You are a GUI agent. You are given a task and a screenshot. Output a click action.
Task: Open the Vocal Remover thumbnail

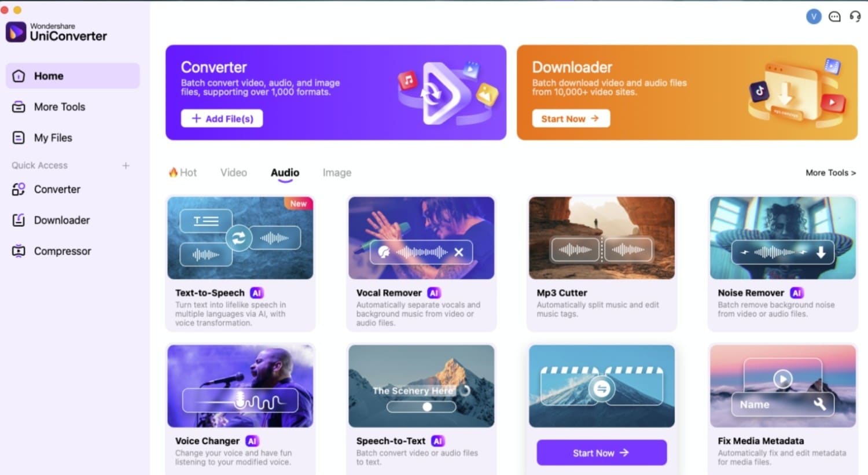pos(421,238)
